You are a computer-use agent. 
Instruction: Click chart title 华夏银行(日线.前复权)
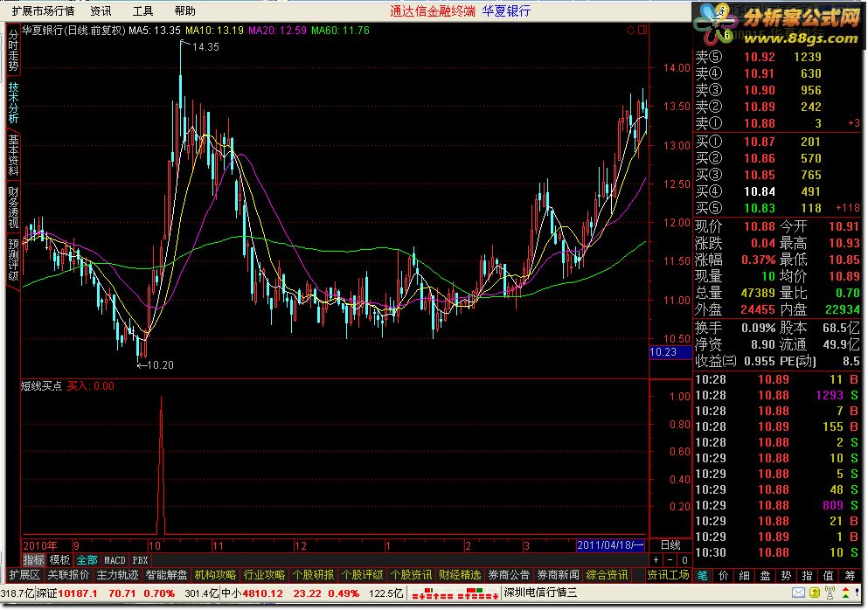coord(73,31)
